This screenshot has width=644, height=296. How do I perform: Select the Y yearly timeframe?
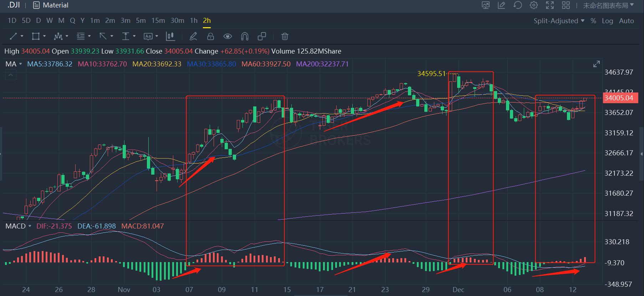pos(82,21)
